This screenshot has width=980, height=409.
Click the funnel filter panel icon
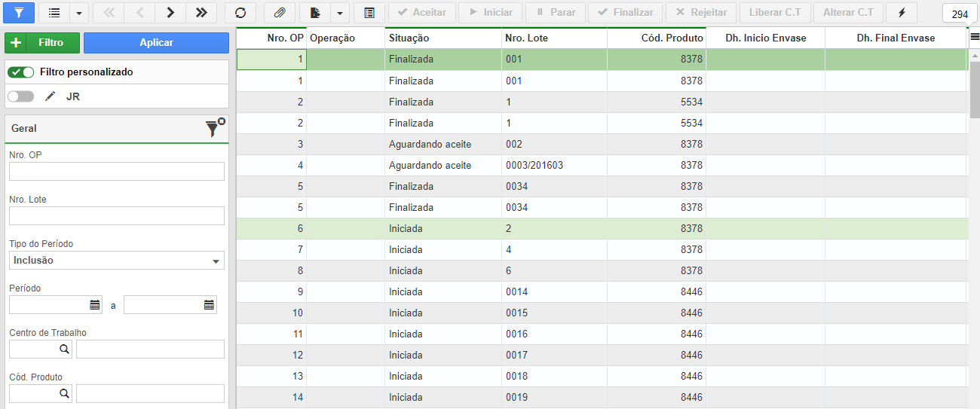19,13
